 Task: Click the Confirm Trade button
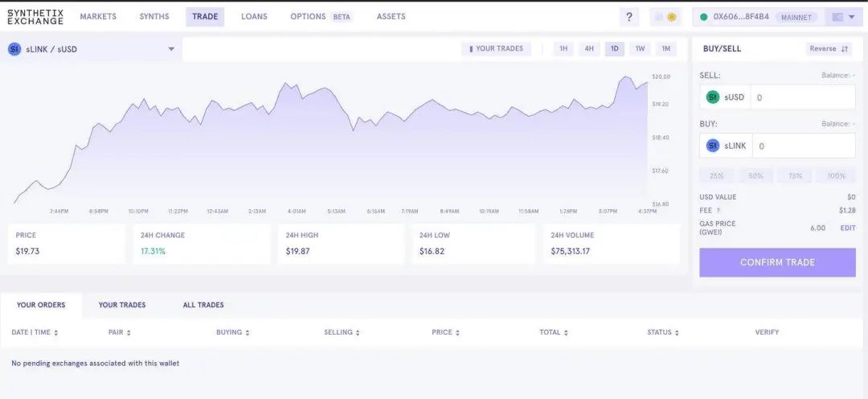coord(777,262)
